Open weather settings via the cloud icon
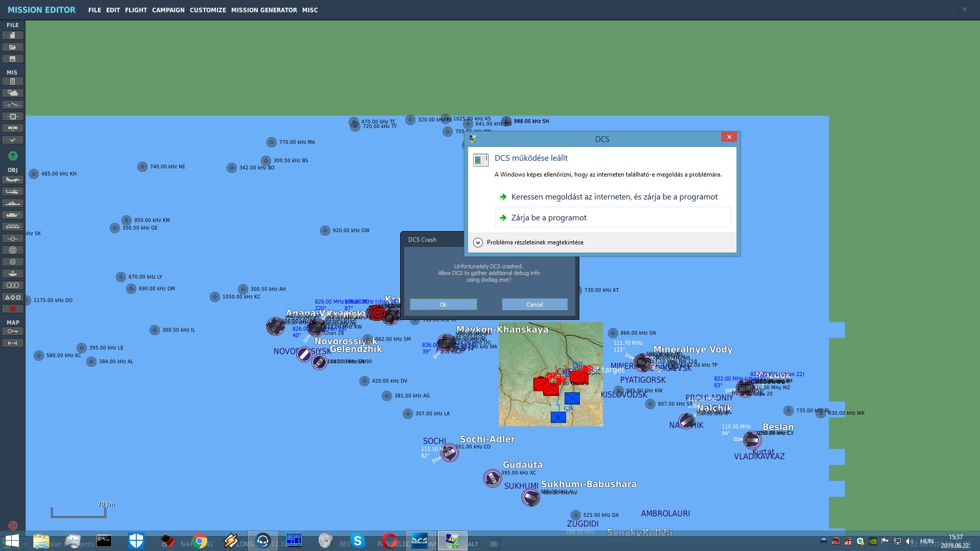The height and width of the screenshot is (551, 980). [13, 93]
